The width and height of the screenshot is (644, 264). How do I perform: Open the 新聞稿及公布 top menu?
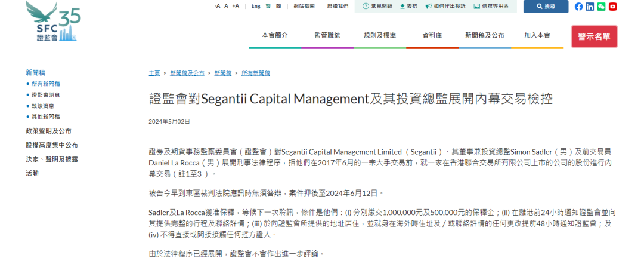[x=485, y=36]
